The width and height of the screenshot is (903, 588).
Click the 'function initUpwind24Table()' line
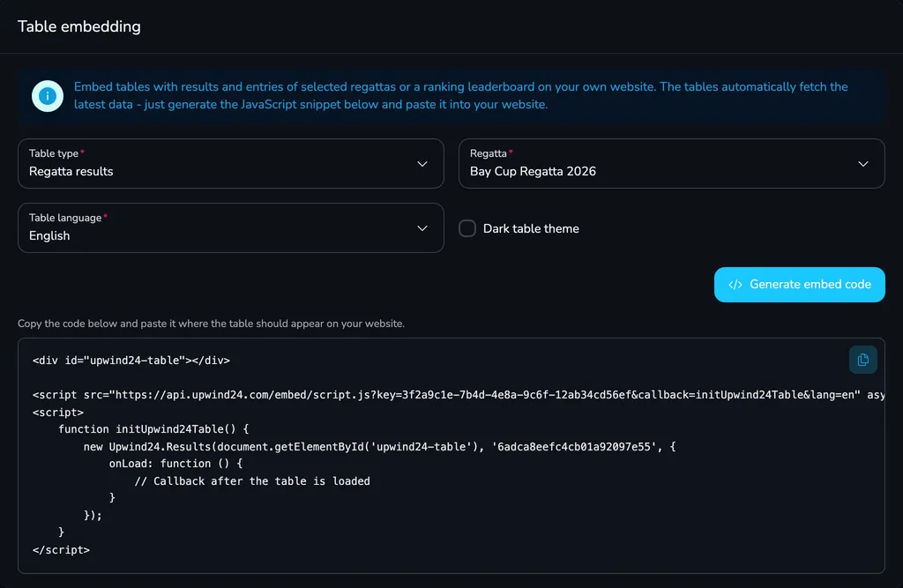click(153, 429)
